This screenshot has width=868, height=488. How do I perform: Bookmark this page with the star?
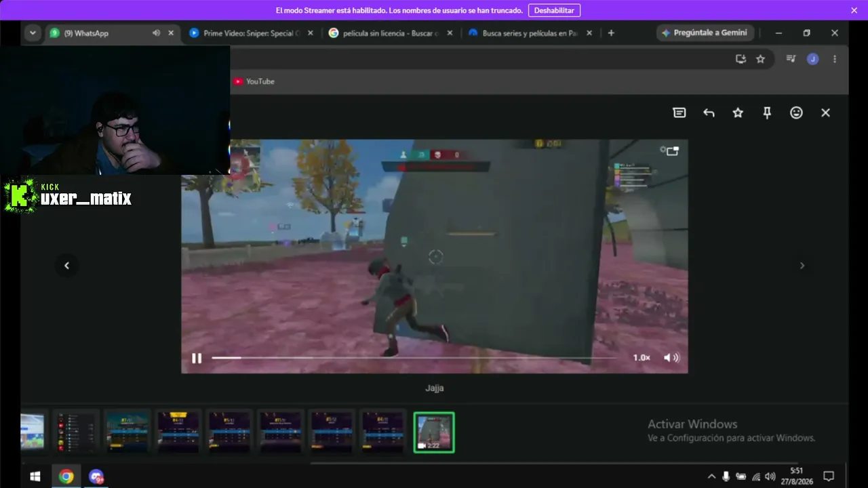pyautogui.click(x=760, y=59)
